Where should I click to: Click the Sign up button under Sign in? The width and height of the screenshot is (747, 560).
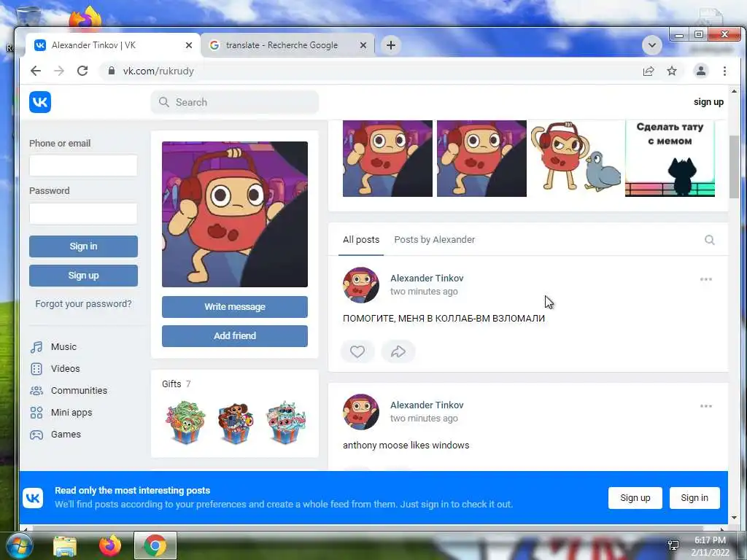pyautogui.click(x=83, y=275)
